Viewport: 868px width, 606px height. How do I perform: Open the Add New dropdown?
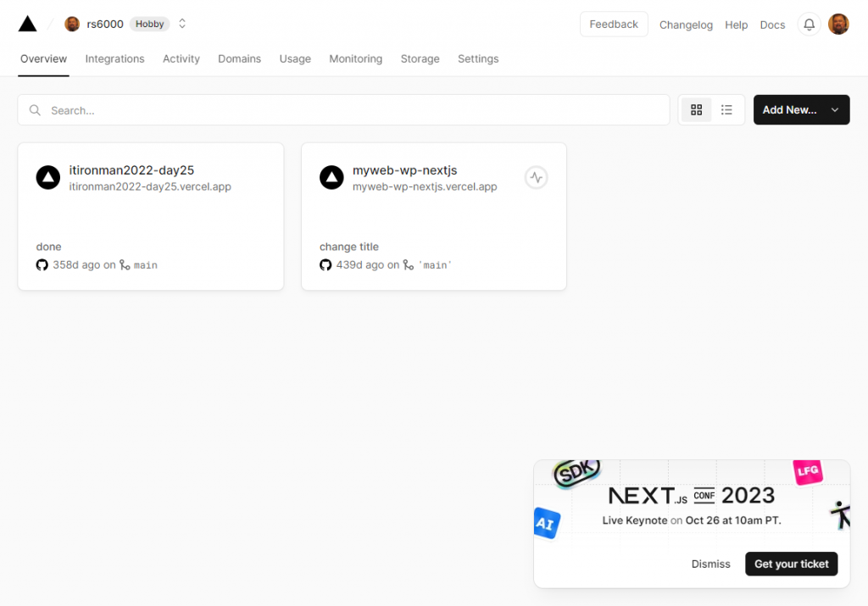[801, 109]
